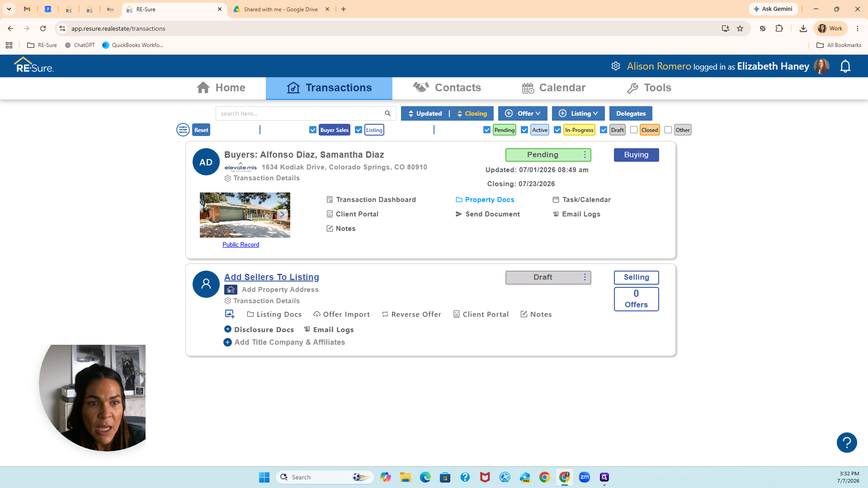Expand the Offer dropdown
The image size is (868, 488).
click(x=523, y=113)
